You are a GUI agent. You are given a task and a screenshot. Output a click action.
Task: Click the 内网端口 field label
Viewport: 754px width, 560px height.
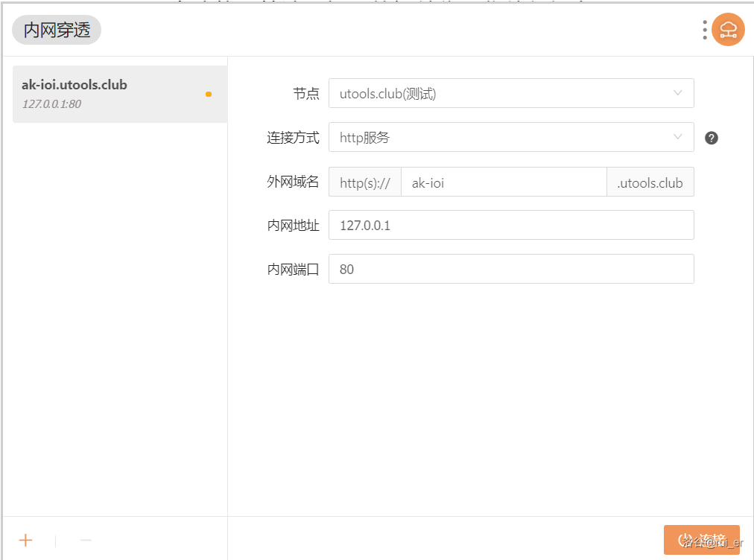(x=294, y=270)
